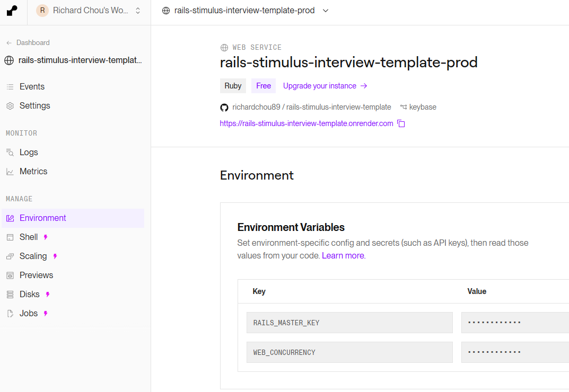Open the Settings gear in the sidebar
569x392 pixels.
coord(9,105)
